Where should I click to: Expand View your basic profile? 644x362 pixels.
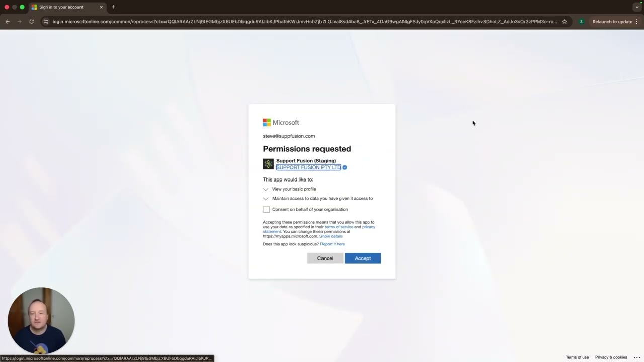click(266, 189)
